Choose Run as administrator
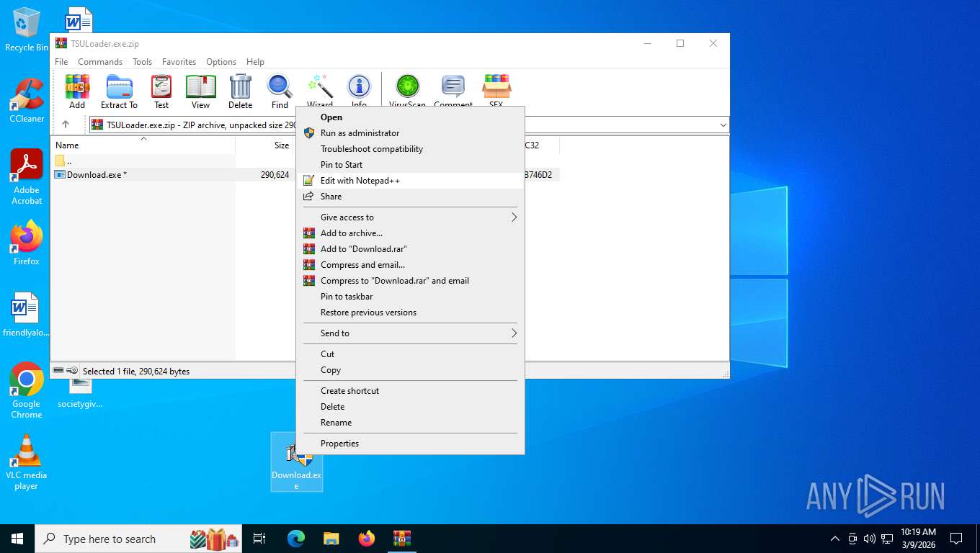Viewport: 980px width, 553px height. pyautogui.click(x=410, y=133)
